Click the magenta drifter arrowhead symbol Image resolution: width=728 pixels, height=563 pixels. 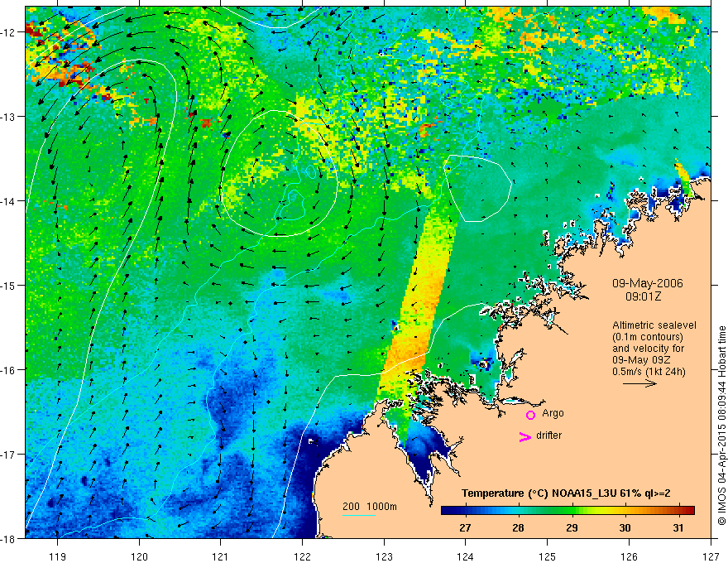tap(525, 436)
